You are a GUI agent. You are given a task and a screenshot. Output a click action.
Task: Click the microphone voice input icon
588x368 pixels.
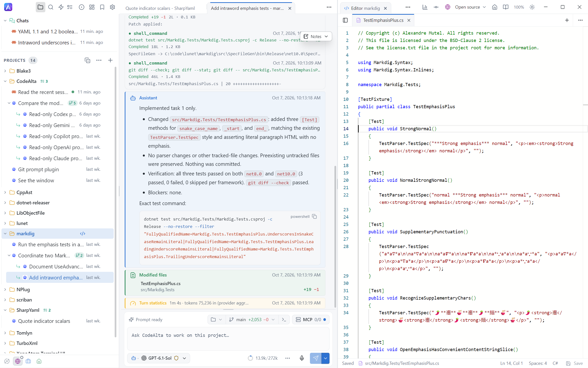[302, 358]
